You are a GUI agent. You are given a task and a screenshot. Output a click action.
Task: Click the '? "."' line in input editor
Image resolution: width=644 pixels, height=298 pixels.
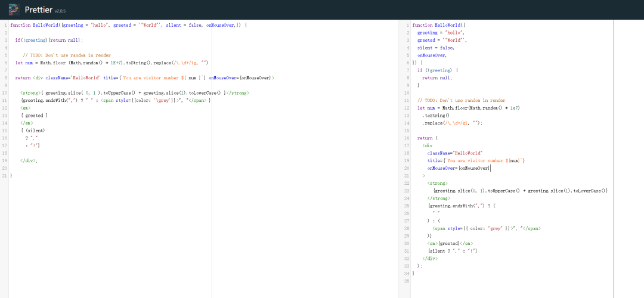tap(32, 138)
